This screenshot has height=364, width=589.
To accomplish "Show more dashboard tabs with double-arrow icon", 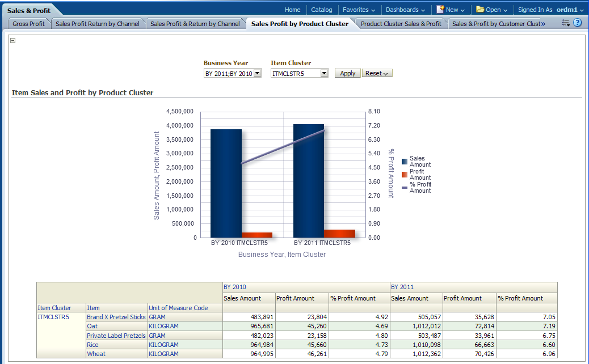I will pyautogui.click(x=543, y=24).
